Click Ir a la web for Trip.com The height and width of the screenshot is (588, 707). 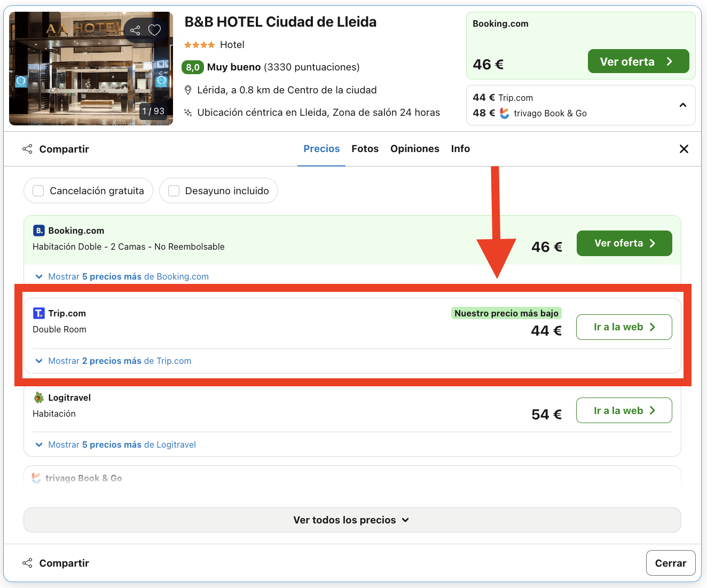(x=624, y=327)
